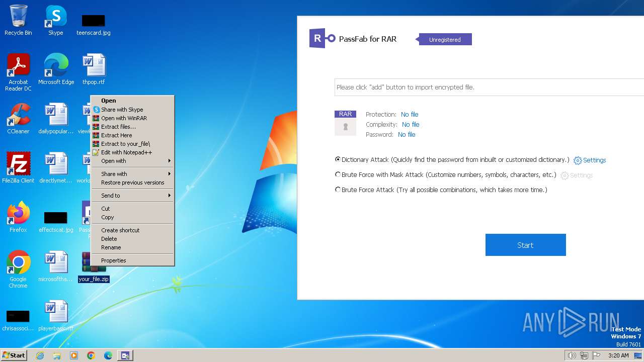Select the directlymet document icon
Image resolution: width=644 pixels, height=362 pixels.
56,167
